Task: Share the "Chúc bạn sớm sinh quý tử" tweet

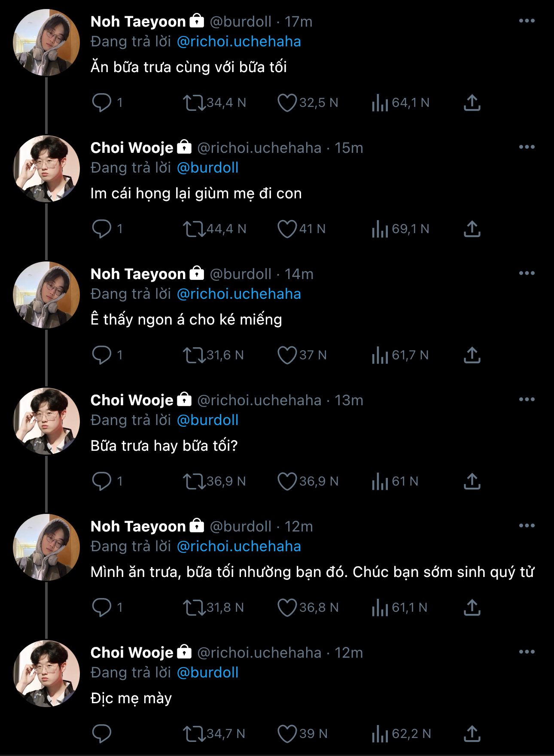Action: (472, 607)
